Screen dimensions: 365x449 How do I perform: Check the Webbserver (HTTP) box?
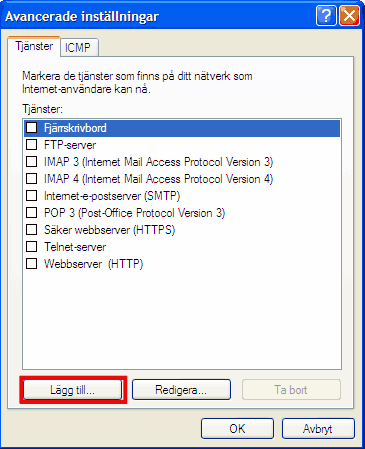coord(32,264)
